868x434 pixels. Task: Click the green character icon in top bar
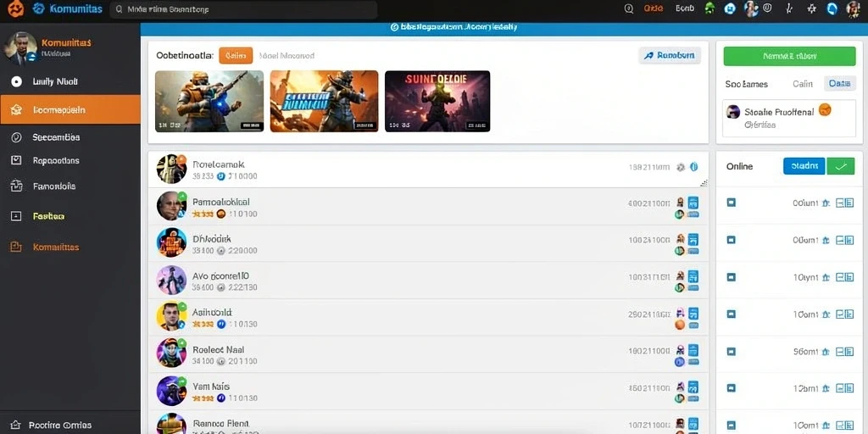pos(709,8)
